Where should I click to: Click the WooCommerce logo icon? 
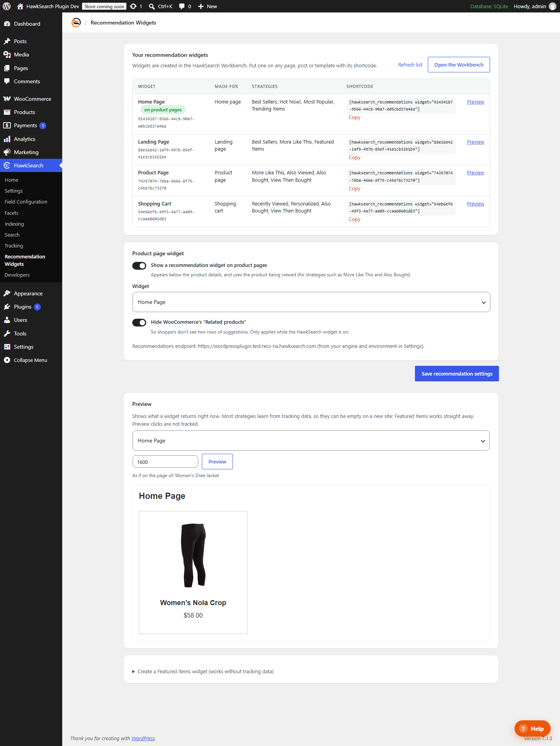(7, 99)
